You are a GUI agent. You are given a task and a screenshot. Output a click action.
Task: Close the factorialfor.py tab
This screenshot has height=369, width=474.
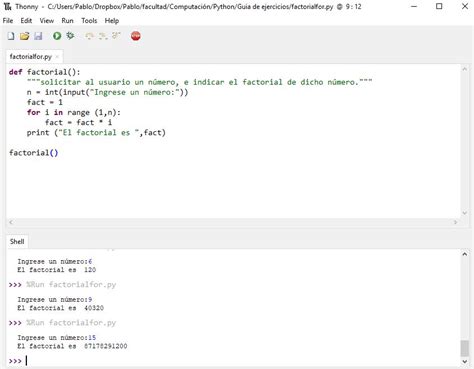57,57
